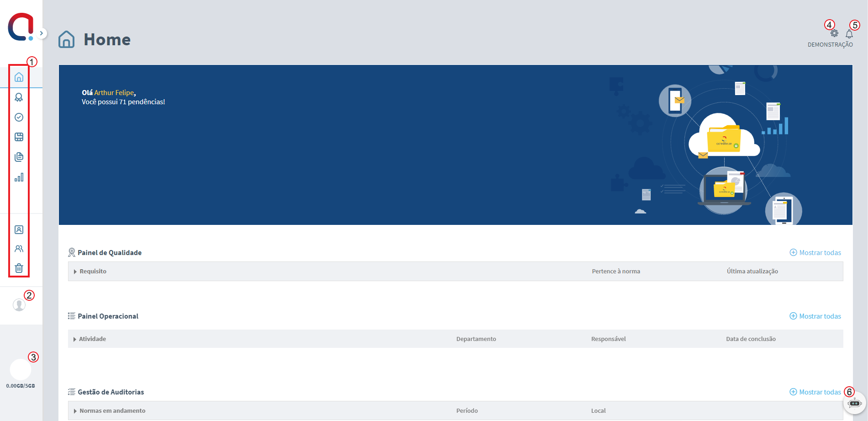Open the grid table sidebar icon

click(19, 137)
